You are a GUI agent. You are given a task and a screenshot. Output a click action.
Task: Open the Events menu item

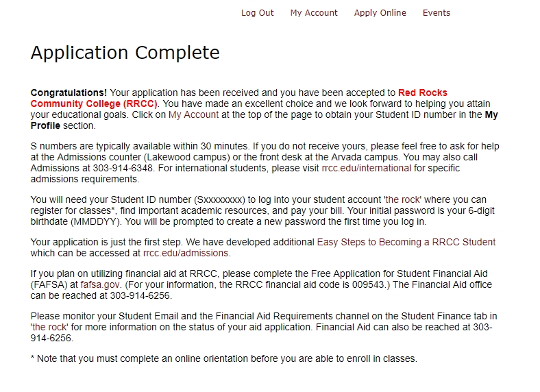[x=437, y=13]
